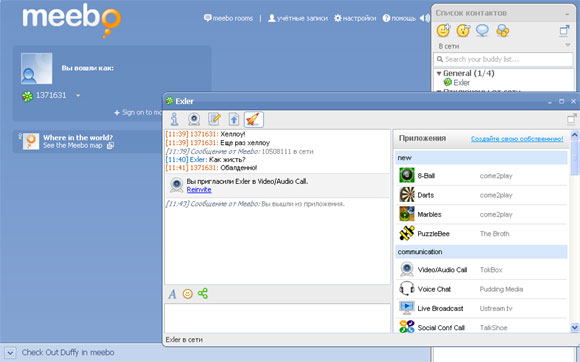Open the status dropdown next to 1371631
The width and height of the screenshot is (580, 362).
(x=78, y=95)
